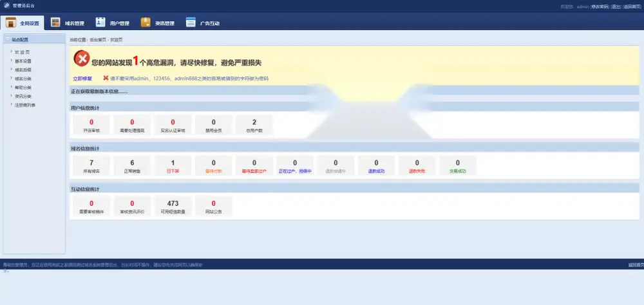Image resolution: width=644 pixels, height=305 pixels.
Task: Open the 可用短信数量 card showing 473
Action: (173, 206)
